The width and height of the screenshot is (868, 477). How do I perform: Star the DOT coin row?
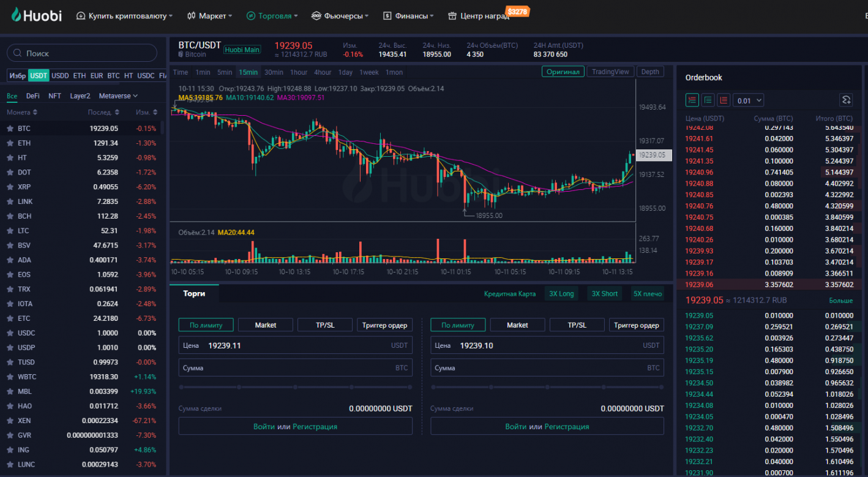10,173
